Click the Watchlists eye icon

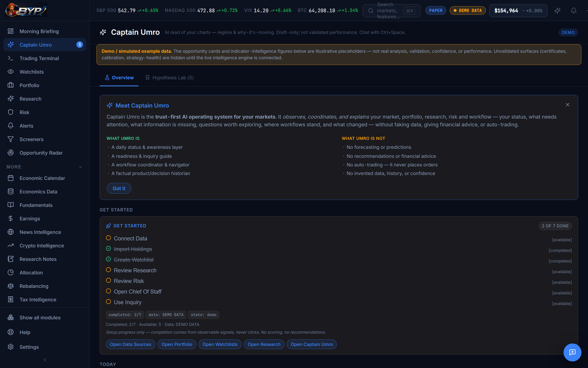pos(11,72)
